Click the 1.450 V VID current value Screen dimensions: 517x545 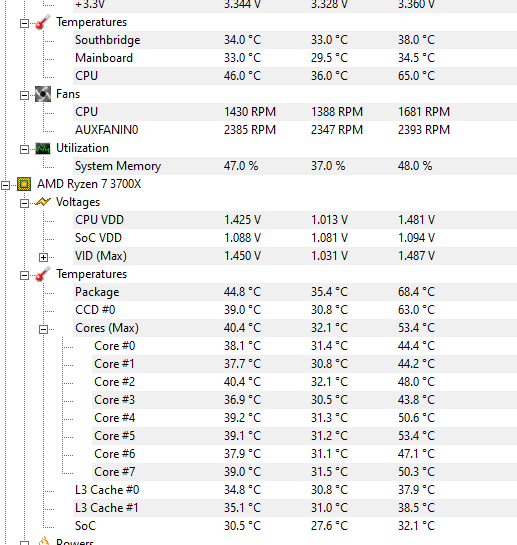click(x=242, y=256)
